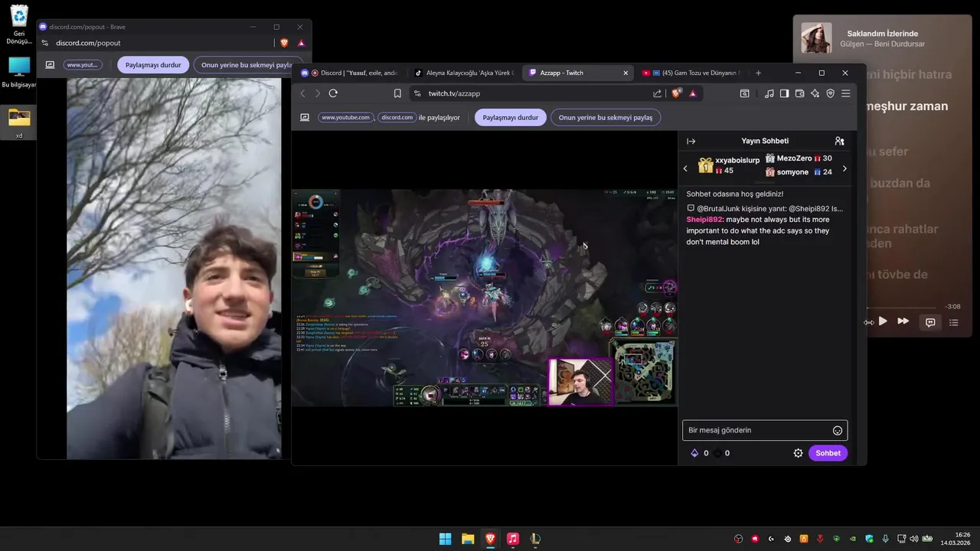Skip to next track in music widget
This screenshot has height=551, width=980.
point(903,321)
